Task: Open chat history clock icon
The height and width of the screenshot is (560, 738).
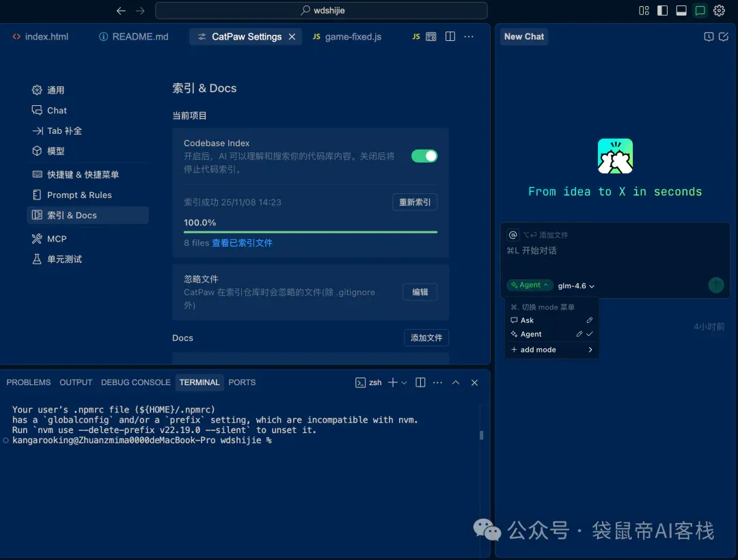Action: pyautogui.click(x=709, y=37)
